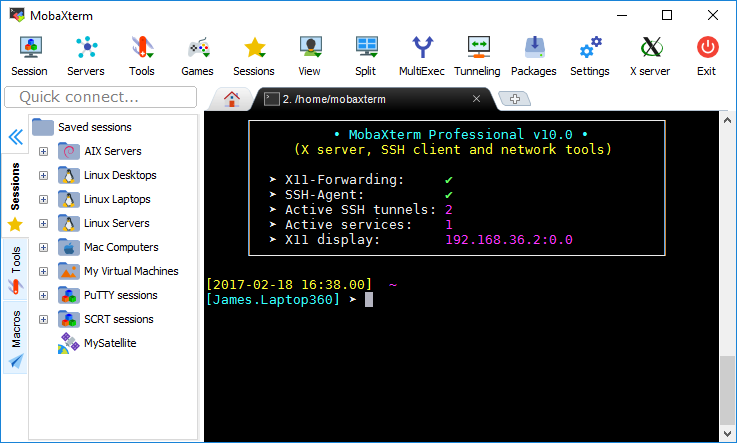The height and width of the screenshot is (443, 737).
Task: Expand the Linux Desktops folder
Action: pyautogui.click(x=43, y=175)
